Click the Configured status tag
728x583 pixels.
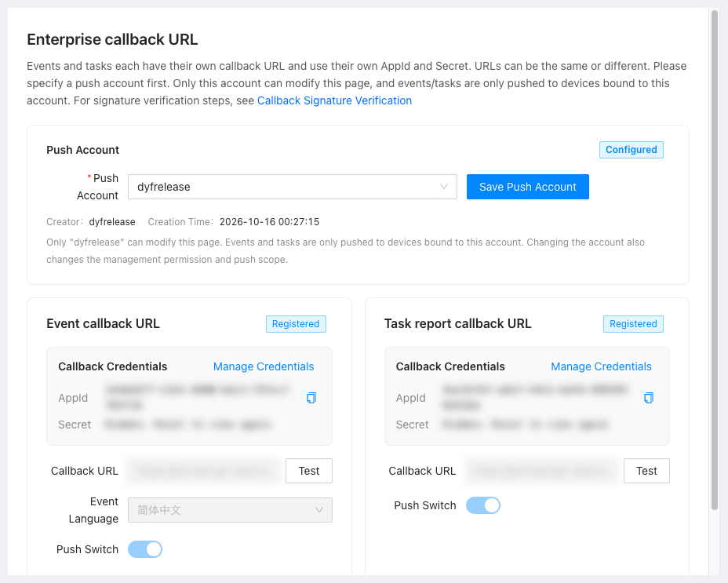(x=631, y=150)
